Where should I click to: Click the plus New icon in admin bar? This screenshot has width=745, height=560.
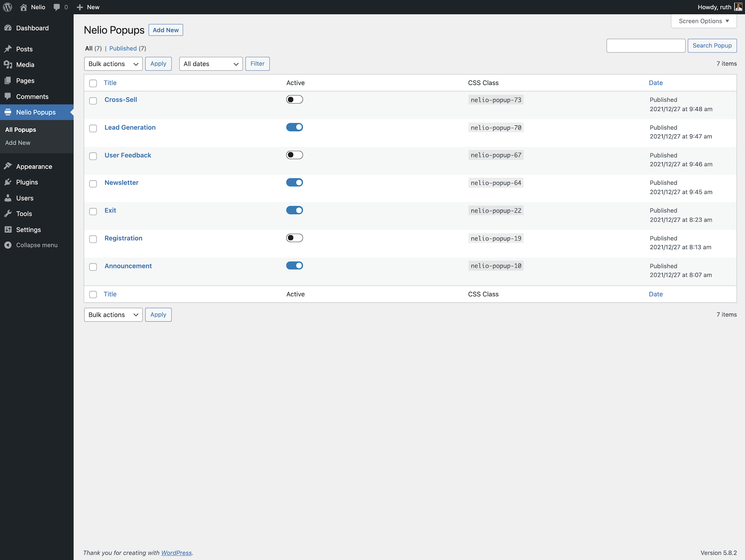click(80, 7)
